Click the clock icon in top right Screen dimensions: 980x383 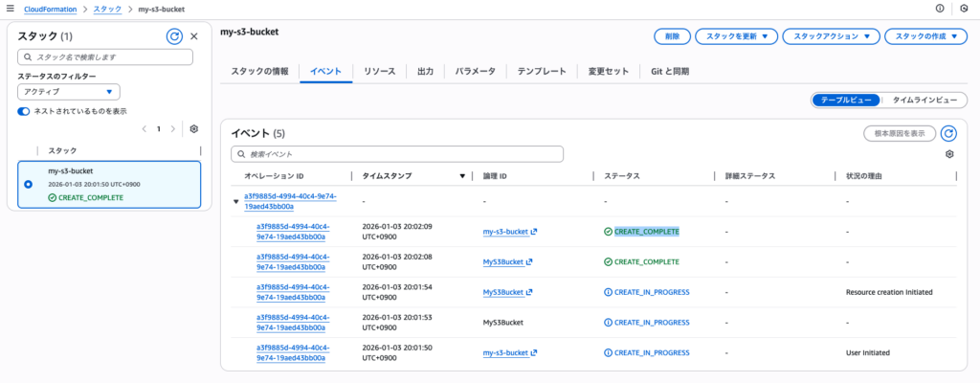pyautogui.click(x=964, y=9)
